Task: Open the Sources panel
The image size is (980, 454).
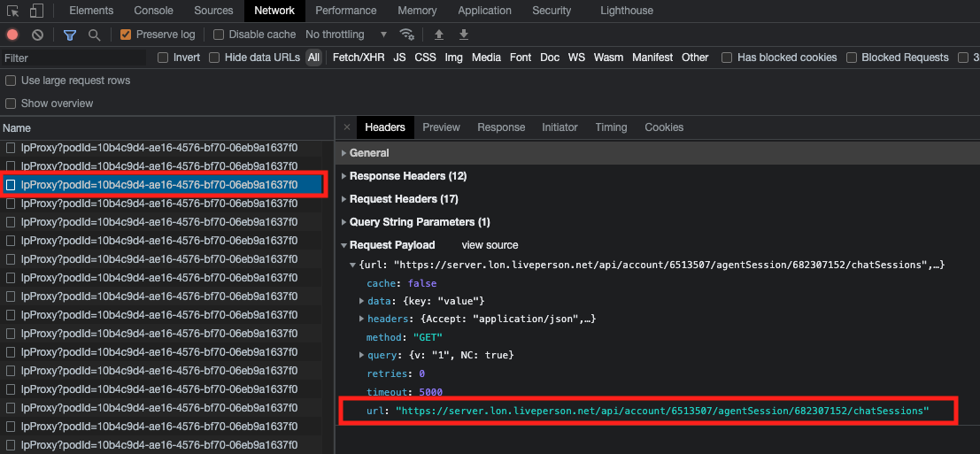Action: (x=213, y=11)
